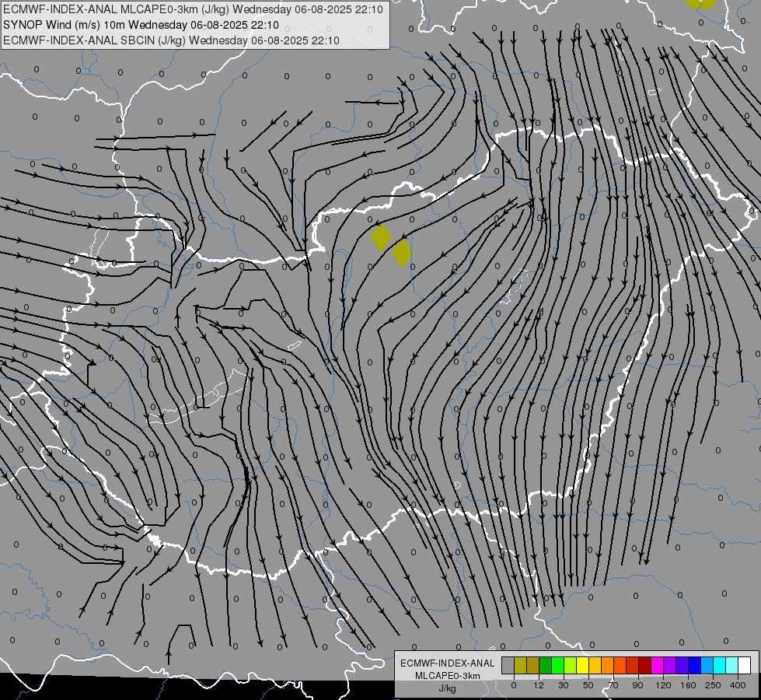
Task: Click the legend title ECMWF-INDEX-ANAL
Action: (448, 663)
